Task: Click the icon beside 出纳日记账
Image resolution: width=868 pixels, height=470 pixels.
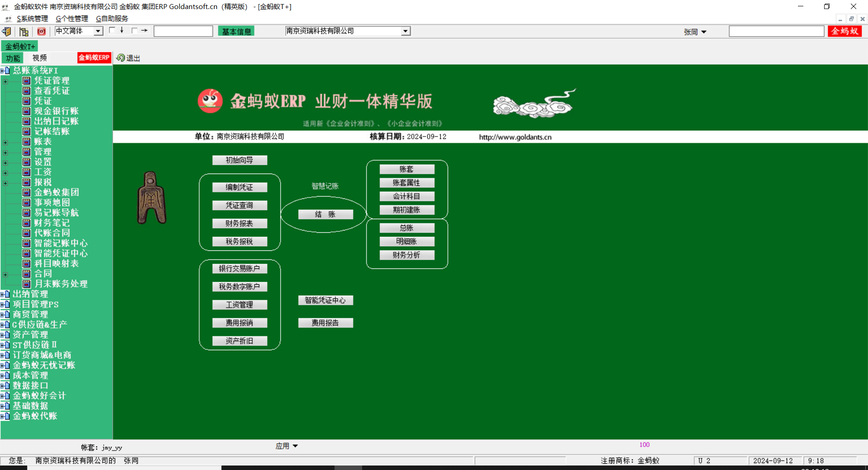Action: [27, 121]
